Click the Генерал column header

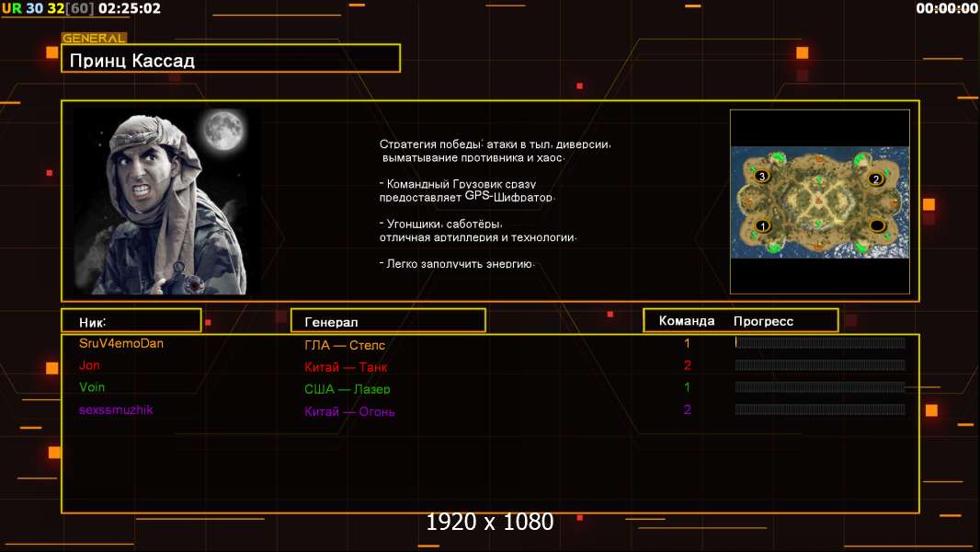pyautogui.click(x=388, y=321)
